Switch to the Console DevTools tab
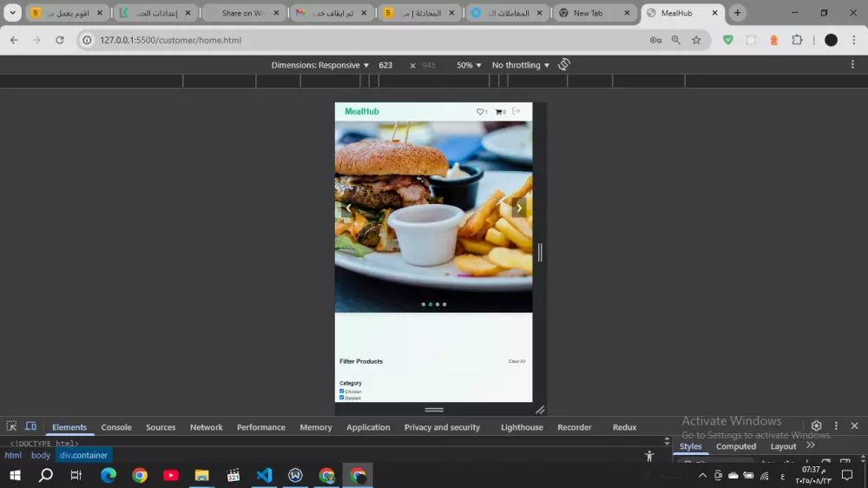The height and width of the screenshot is (488, 868). (116, 427)
